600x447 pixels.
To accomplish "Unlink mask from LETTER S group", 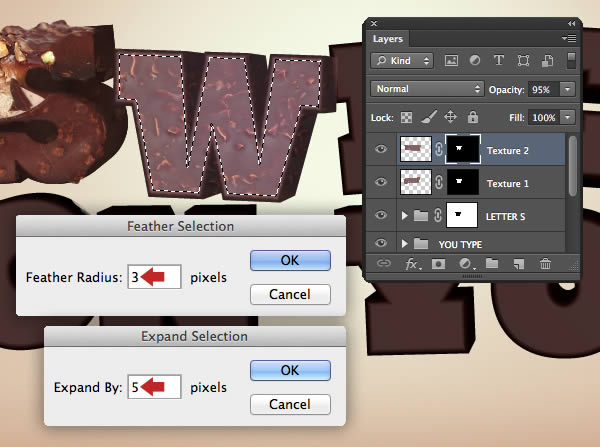I will (x=438, y=215).
